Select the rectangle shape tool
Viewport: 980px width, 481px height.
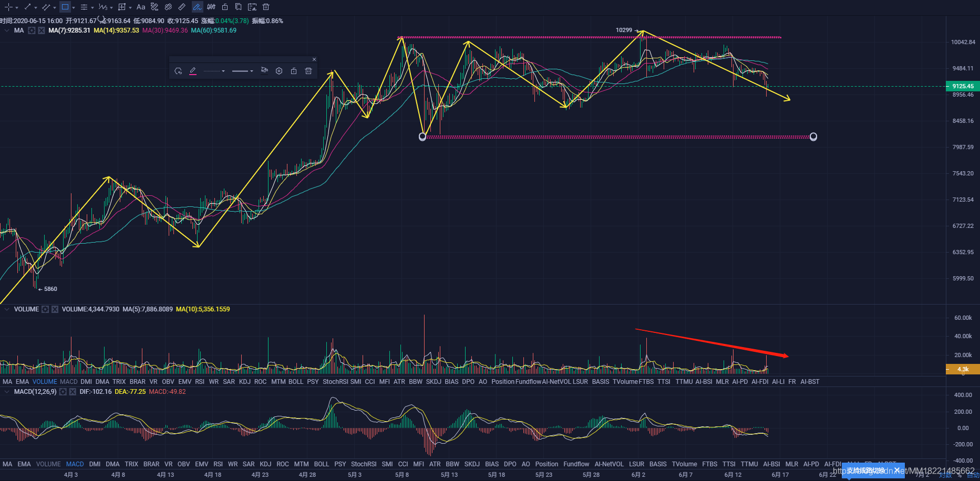coord(65,7)
